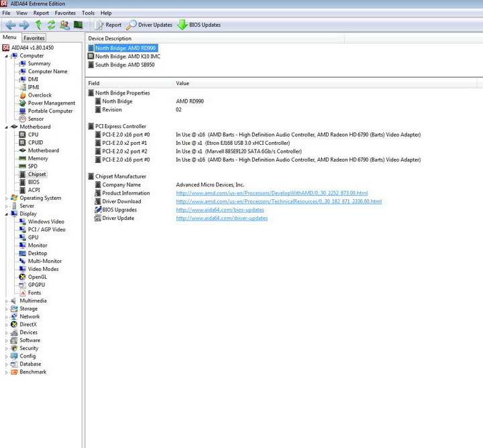Open the aida64.com bios-updates link
The image size is (483, 448).
[x=220, y=210]
